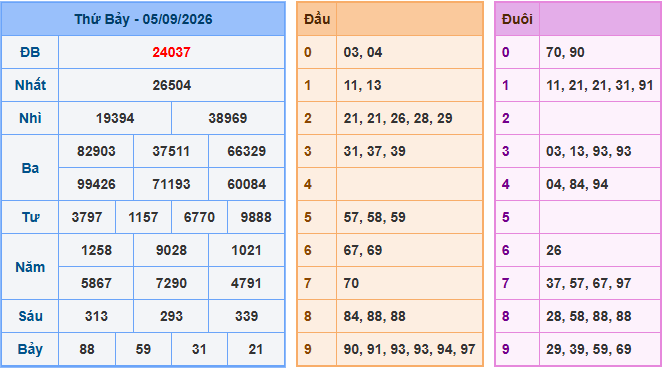Select third prize number 60084
The width and height of the screenshot is (663, 368).
click(247, 184)
